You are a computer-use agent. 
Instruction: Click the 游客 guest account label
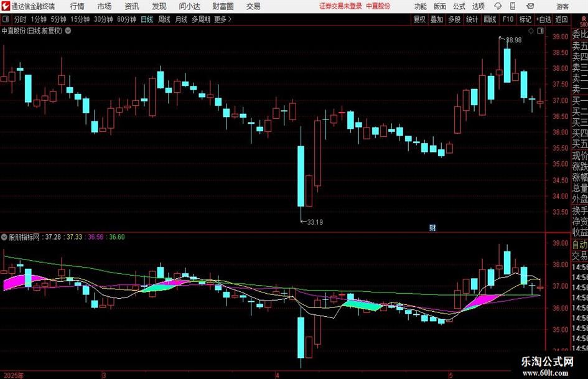point(562,6)
